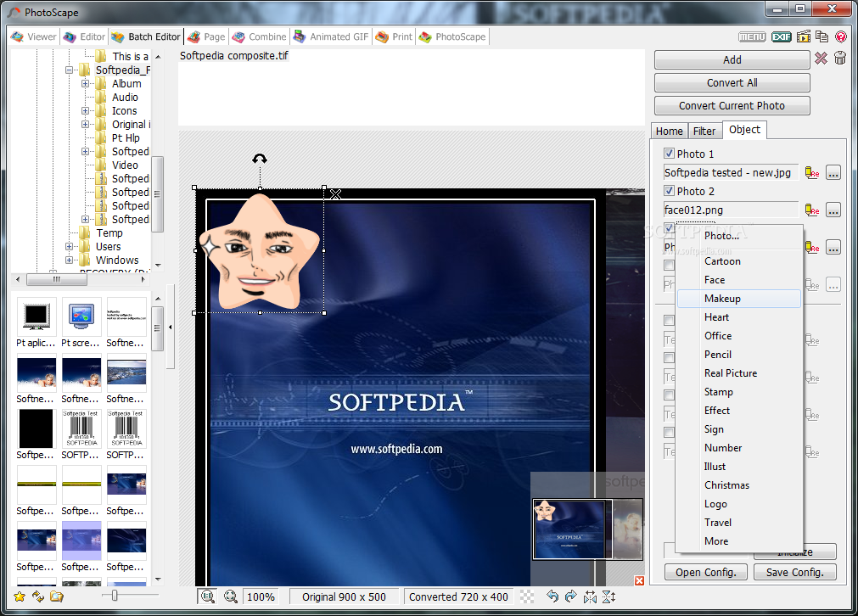Screen dimensions: 858x616
Task: Switch to the Filter tab
Action: pyautogui.click(x=704, y=131)
